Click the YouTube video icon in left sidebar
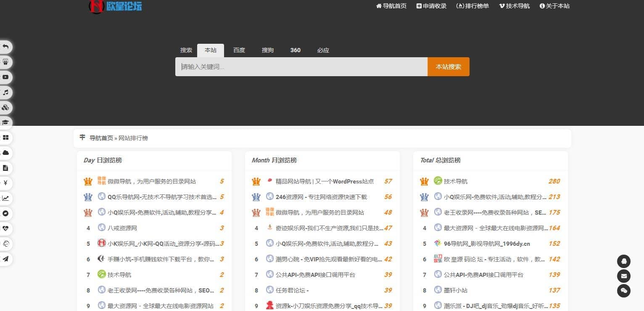 pos(5,77)
